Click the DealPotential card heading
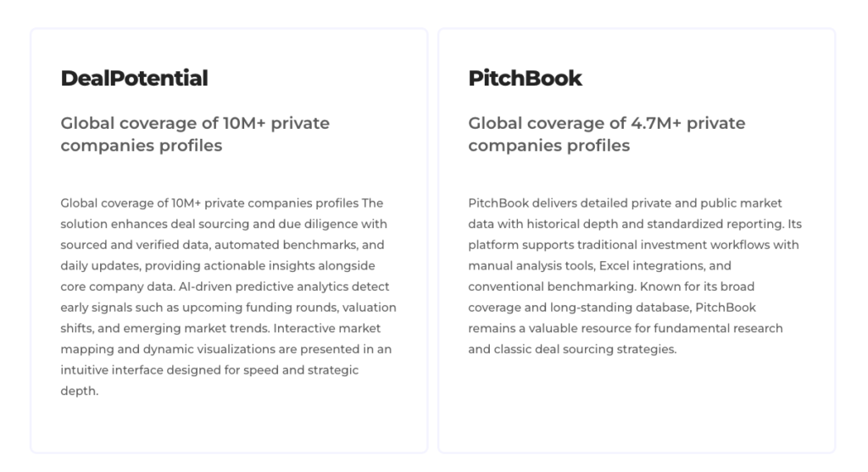Screen dimensions: 868x472 point(134,79)
